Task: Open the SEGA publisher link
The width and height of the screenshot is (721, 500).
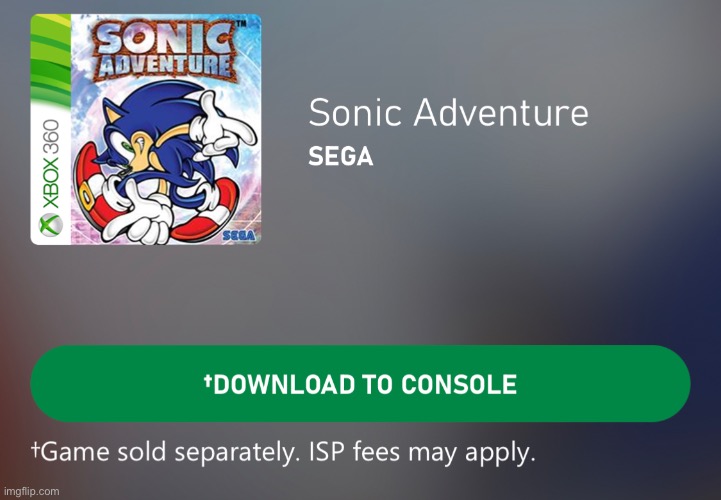Action: pyautogui.click(x=341, y=156)
